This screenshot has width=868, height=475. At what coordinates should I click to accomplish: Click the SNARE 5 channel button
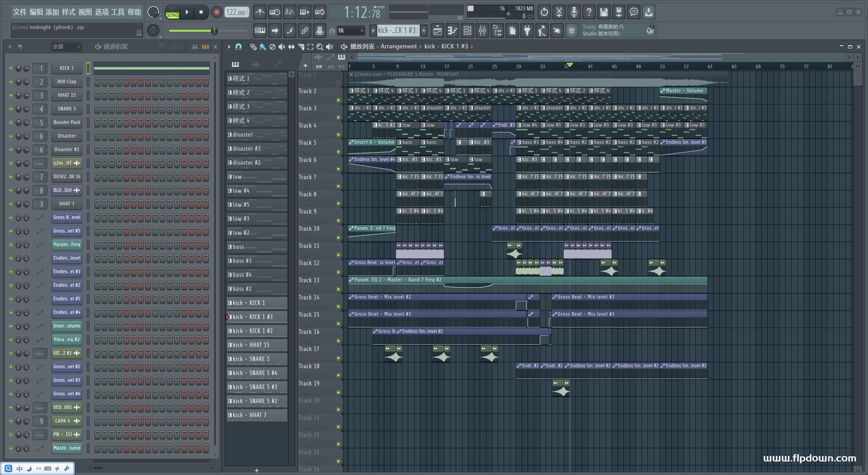(66, 109)
